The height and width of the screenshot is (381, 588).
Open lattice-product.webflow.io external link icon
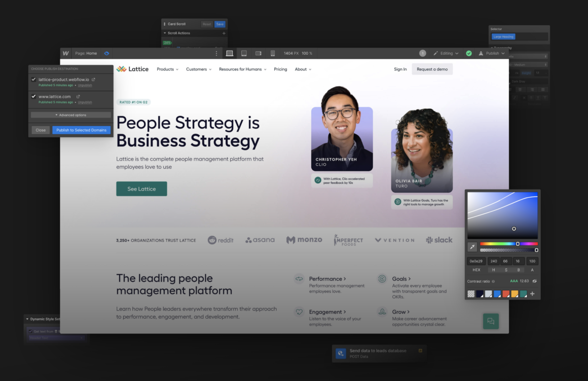click(93, 80)
